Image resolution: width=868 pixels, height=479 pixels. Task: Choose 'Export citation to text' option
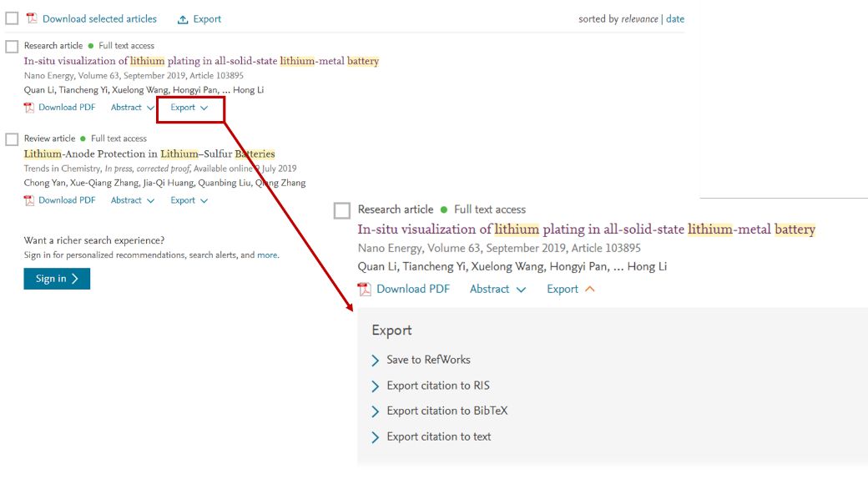(x=438, y=436)
